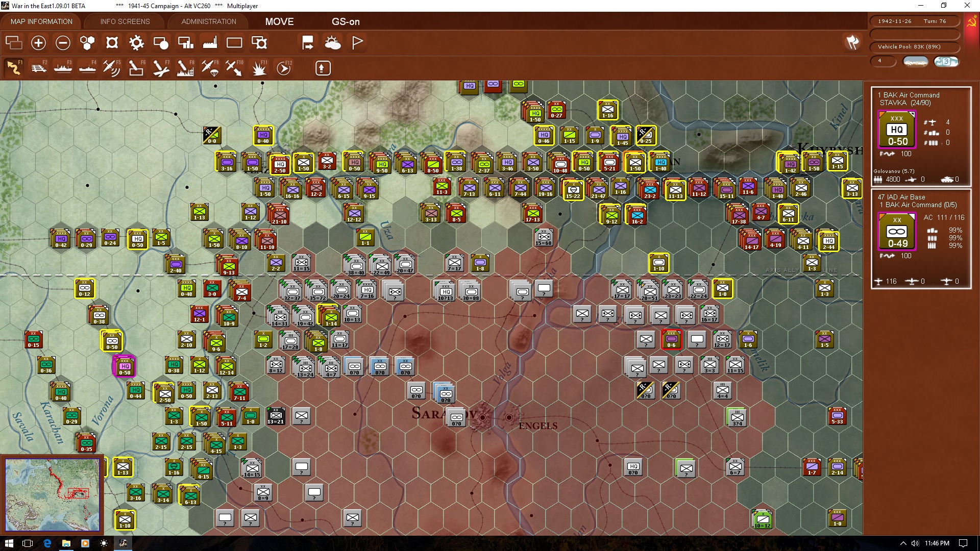Image resolution: width=980 pixels, height=551 pixels.
Task: Click the weather display cloud icon
Action: (x=333, y=43)
